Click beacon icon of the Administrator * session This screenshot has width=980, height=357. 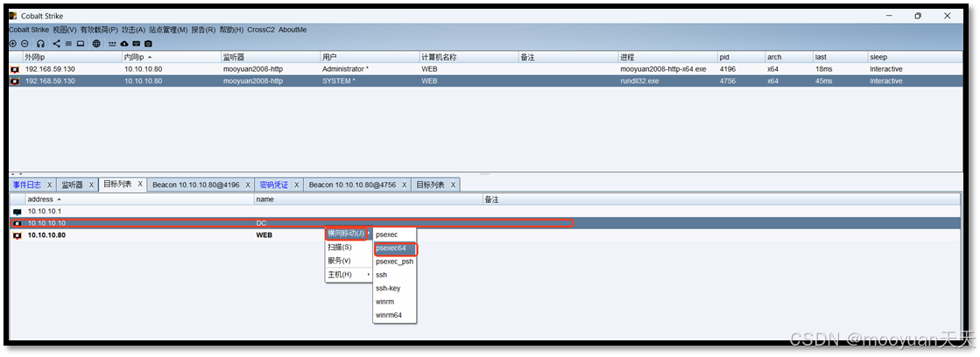pyautogui.click(x=15, y=69)
